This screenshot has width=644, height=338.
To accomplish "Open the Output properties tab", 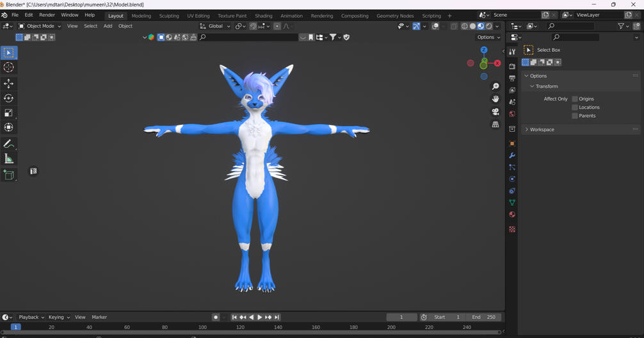I will [x=512, y=78].
